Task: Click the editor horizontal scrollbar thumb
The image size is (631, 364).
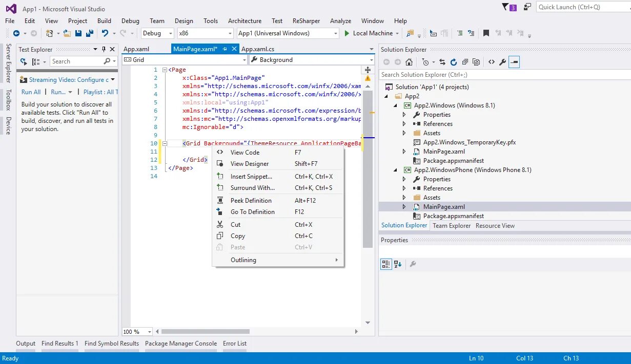Action: (x=206, y=332)
